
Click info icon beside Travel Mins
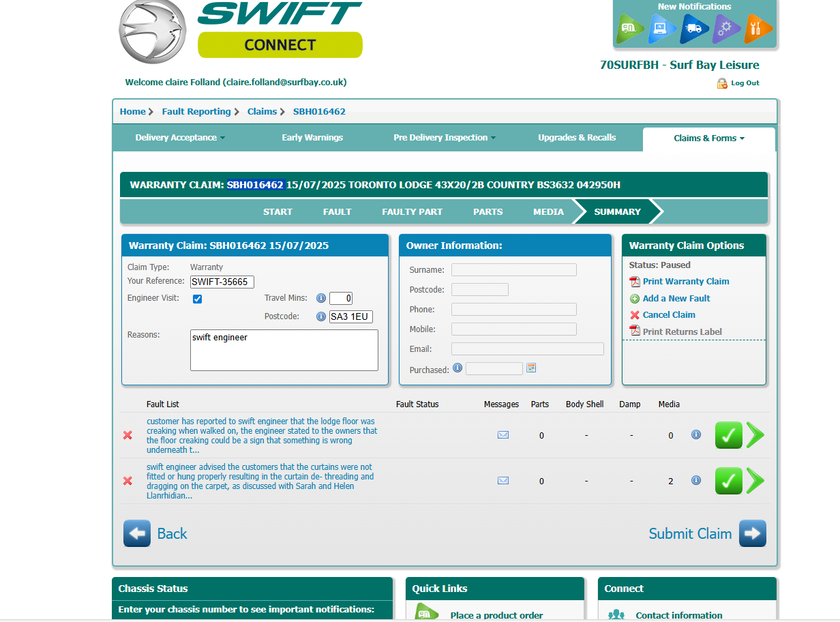321,298
